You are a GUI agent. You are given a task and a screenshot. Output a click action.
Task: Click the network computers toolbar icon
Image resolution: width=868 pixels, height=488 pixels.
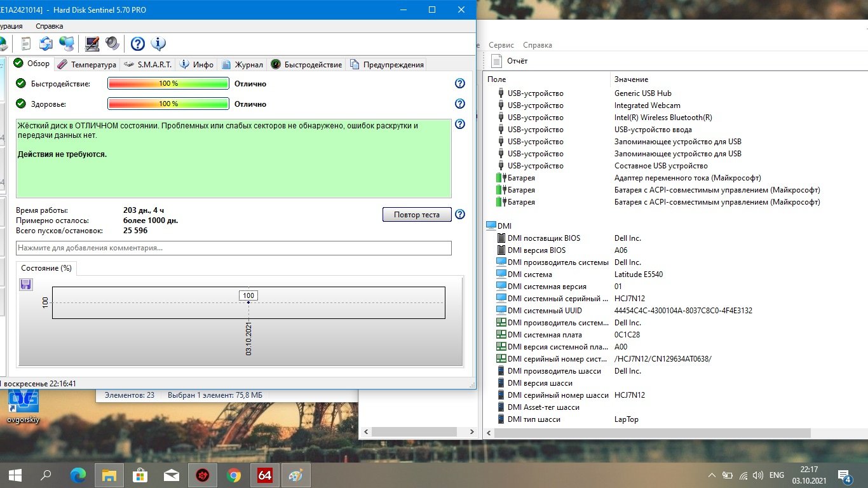[66, 43]
